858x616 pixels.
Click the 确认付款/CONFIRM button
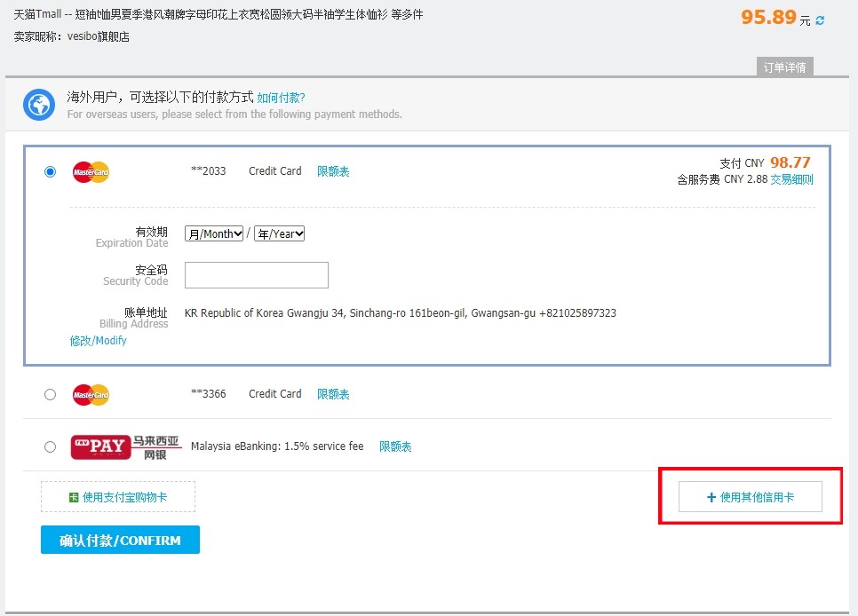click(x=120, y=540)
